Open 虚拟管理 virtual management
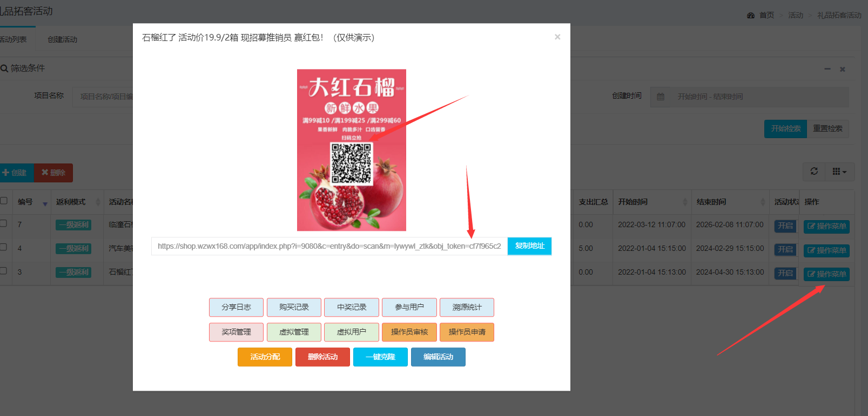868x416 pixels. 294,332
